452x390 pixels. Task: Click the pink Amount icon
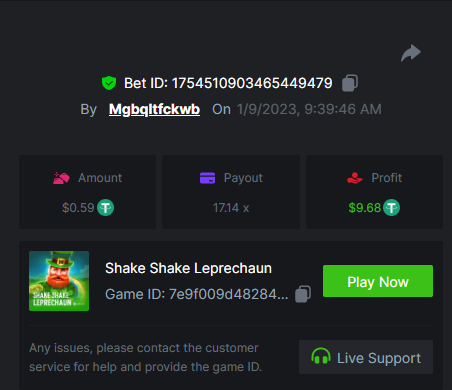(61, 178)
